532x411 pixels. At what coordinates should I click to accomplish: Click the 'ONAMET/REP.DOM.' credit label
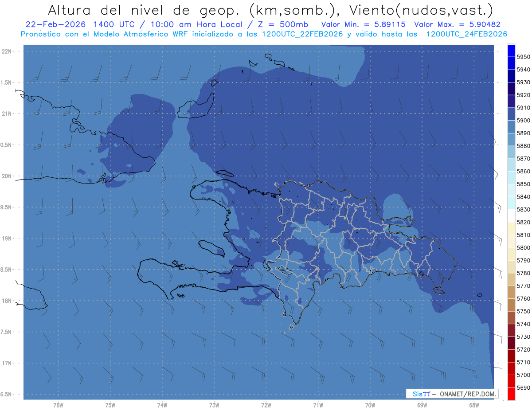(x=467, y=394)
